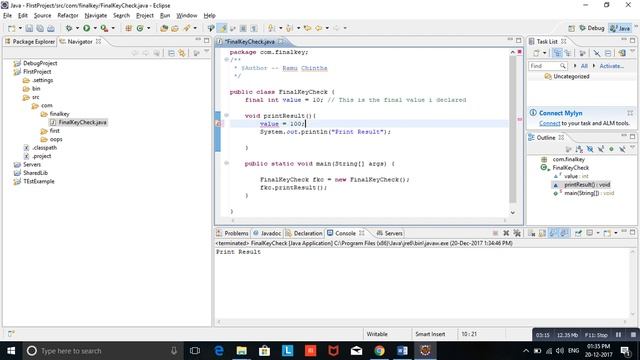
Task: Toggle Mark Occurrences in main toolbar
Action: click(x=222, y=28)
